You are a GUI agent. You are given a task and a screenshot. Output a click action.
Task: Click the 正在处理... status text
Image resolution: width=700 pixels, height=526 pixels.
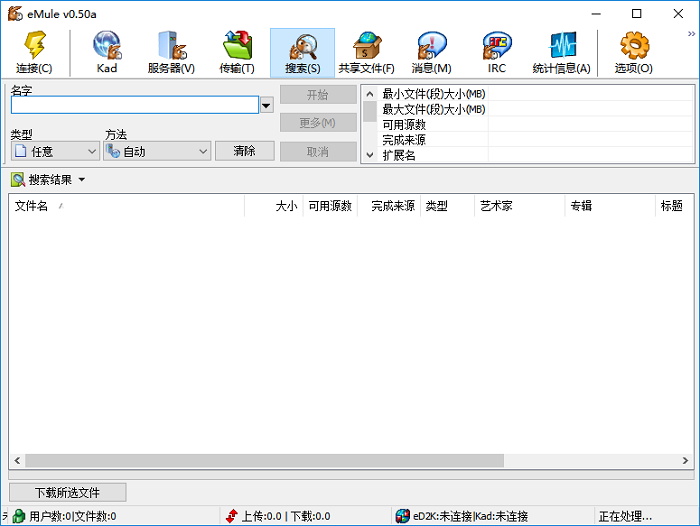click(x=625, y=517)
